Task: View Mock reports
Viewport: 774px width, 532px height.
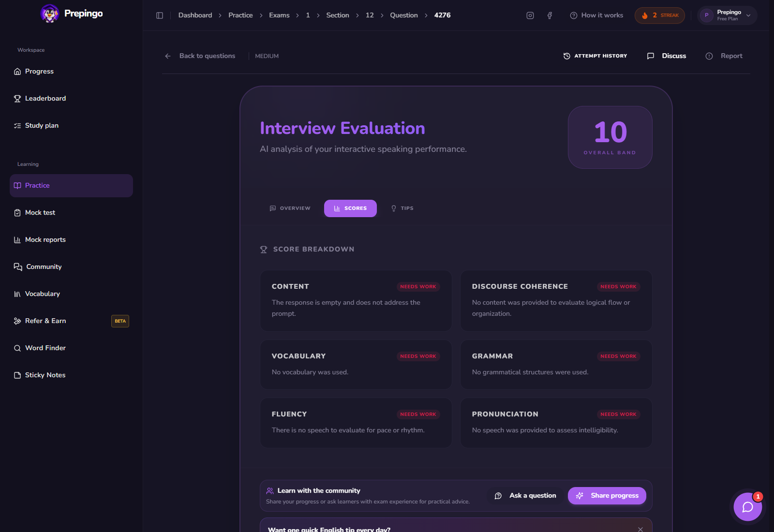Action: [71, 240]
